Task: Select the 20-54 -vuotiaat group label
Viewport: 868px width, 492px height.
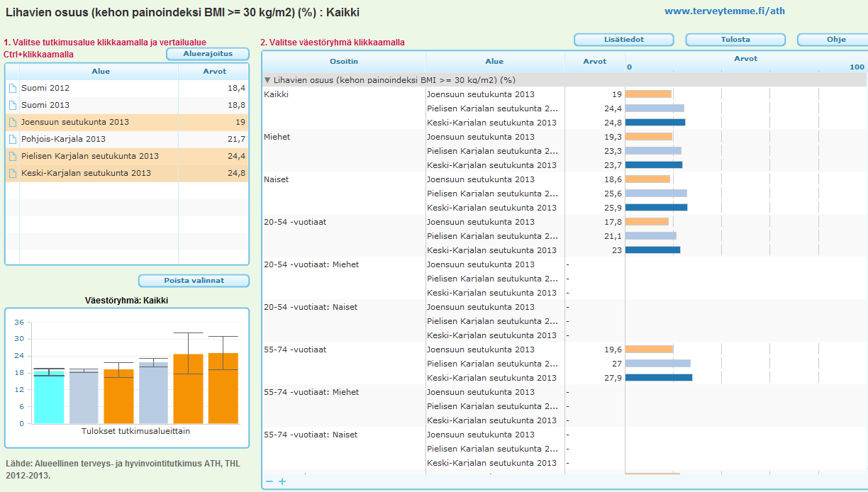Action: coord(295,222)
